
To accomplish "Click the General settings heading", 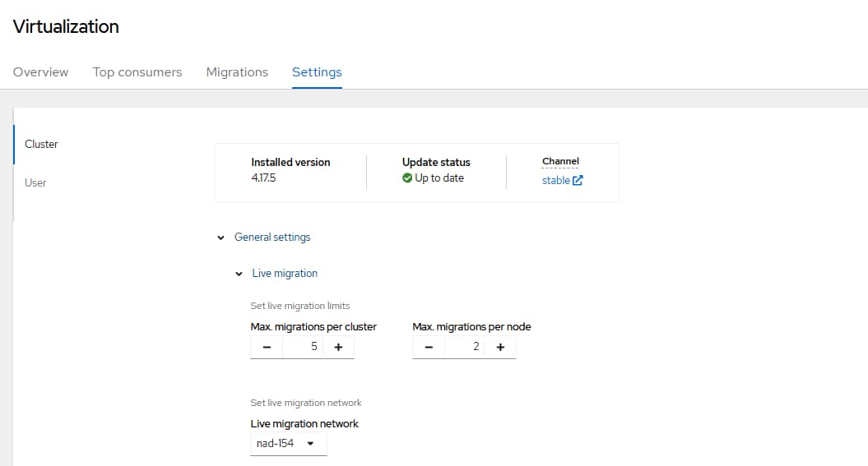I will click(x=272, y=238).
